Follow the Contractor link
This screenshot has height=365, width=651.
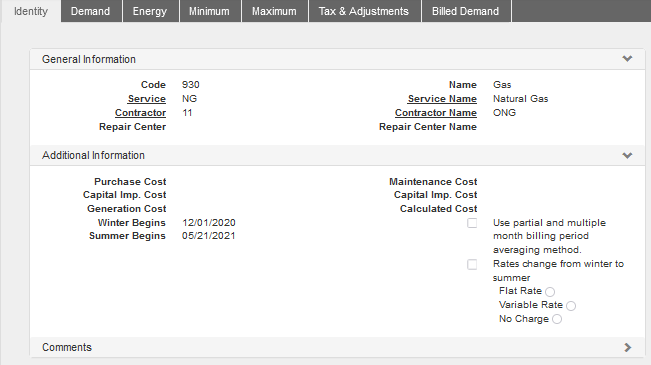point(140,113)
